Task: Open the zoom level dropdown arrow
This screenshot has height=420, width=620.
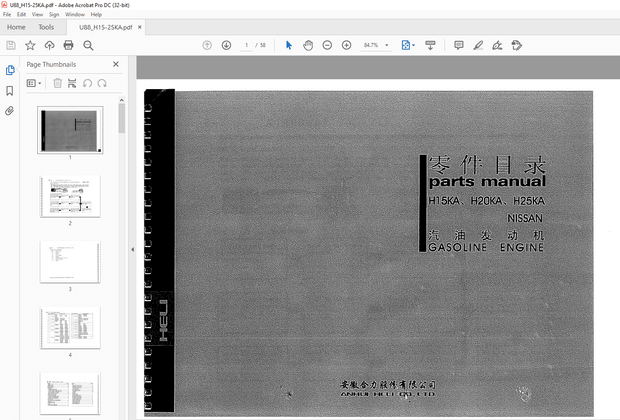Action: (387, 45)
